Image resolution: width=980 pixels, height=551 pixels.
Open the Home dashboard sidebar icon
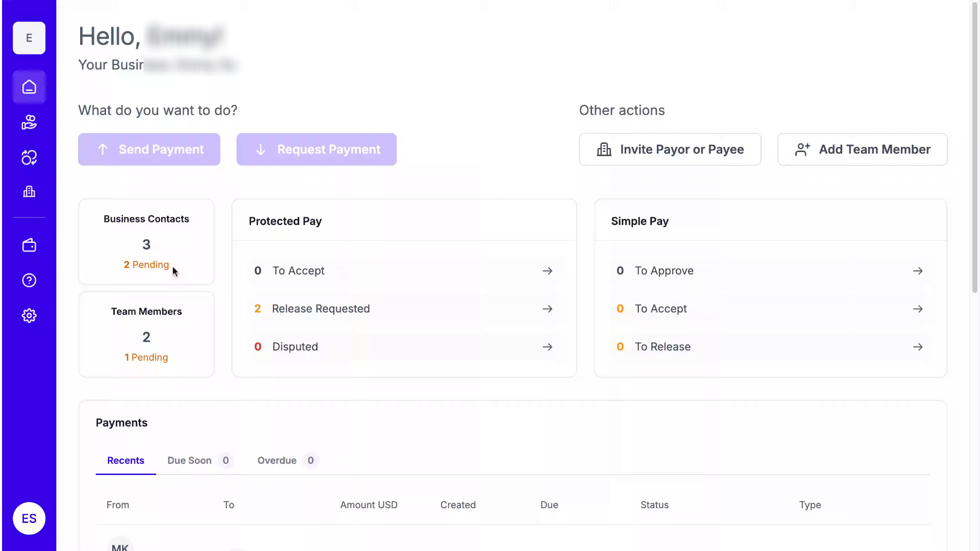[x=29, y=87]
